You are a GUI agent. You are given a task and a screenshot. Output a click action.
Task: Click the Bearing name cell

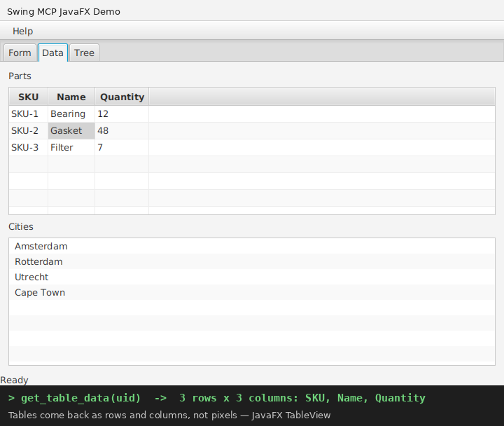click(x=71, y=114)
